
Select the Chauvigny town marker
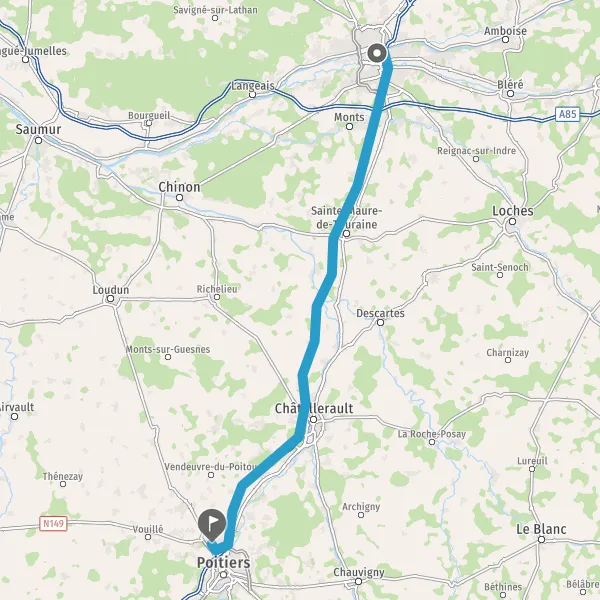click(x=358, y=582)
